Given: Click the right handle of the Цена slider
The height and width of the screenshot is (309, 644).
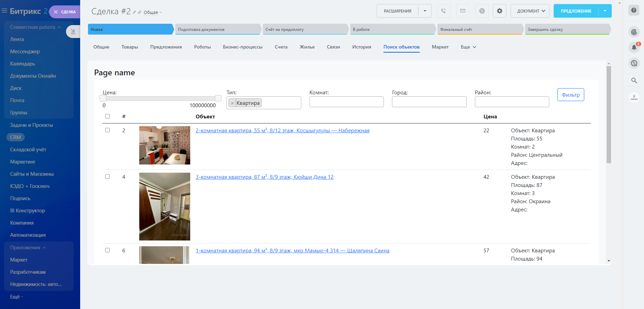Looking at the screenshot, I should coord(218,98).
